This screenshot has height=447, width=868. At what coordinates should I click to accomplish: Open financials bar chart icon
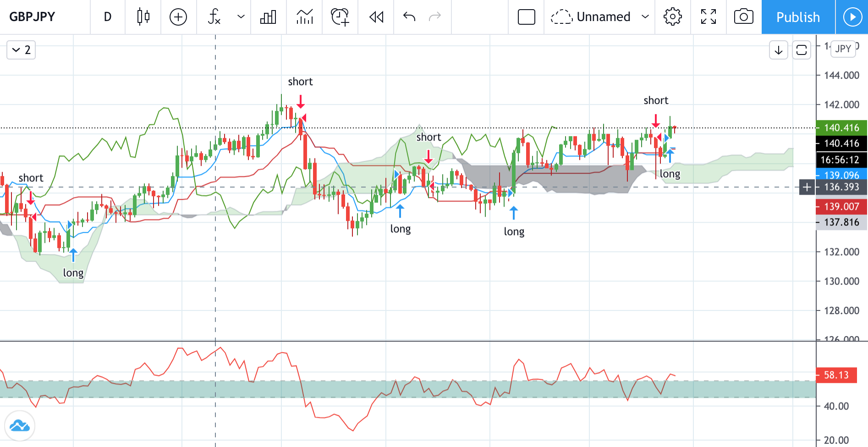(x=268, y=17)
